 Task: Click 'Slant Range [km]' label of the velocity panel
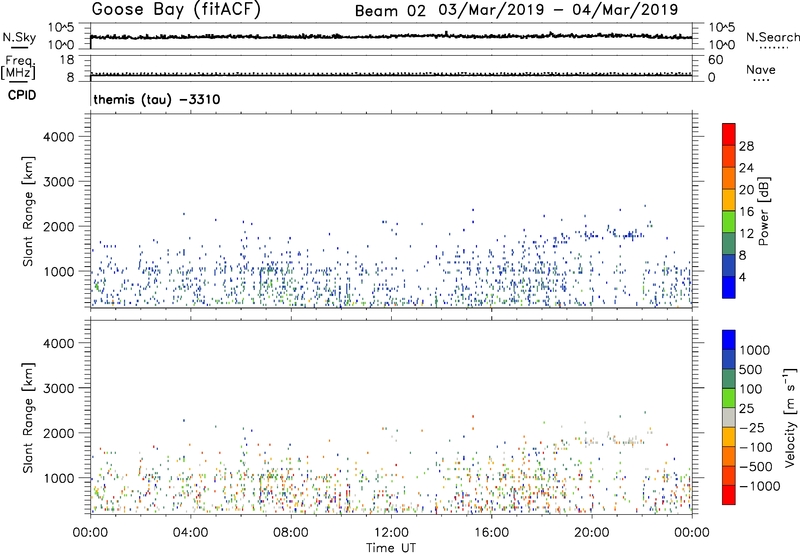click(28, 417)
